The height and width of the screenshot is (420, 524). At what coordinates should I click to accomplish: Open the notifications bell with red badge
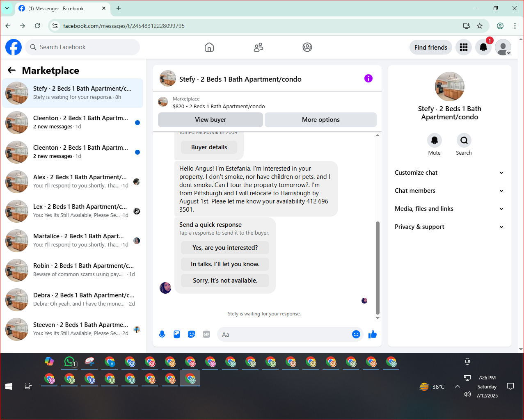tap(483, 47)
